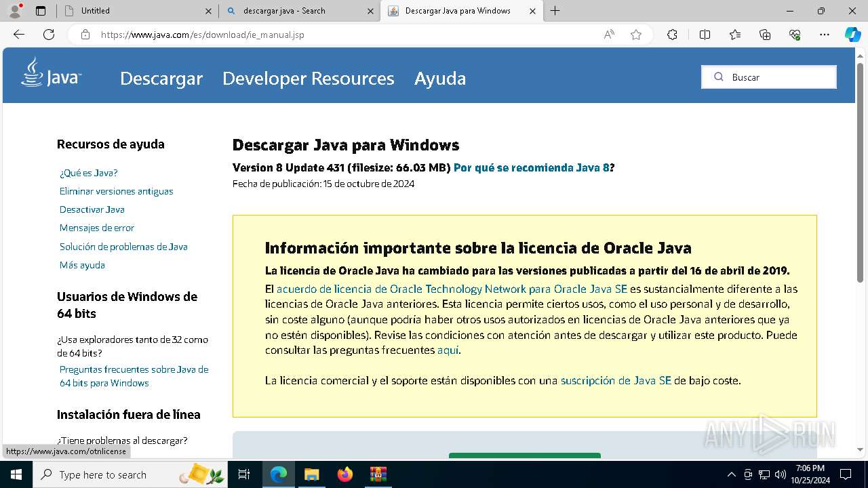868x488 pixels.
Task: Open Preguntas frecuentes sobre Java 64 bits link
Action: coord(134,376)
